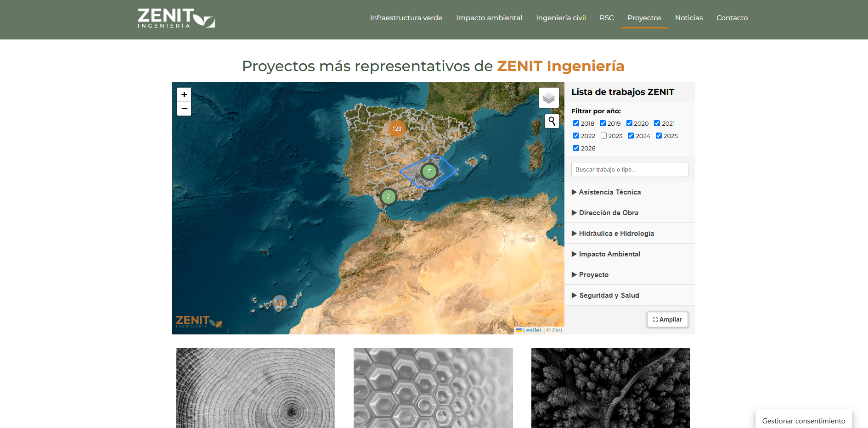Click the ZENIT Ingeniería header logo
Image resolution: width=868 pixels, height=428 pixels.
point(176,18)
